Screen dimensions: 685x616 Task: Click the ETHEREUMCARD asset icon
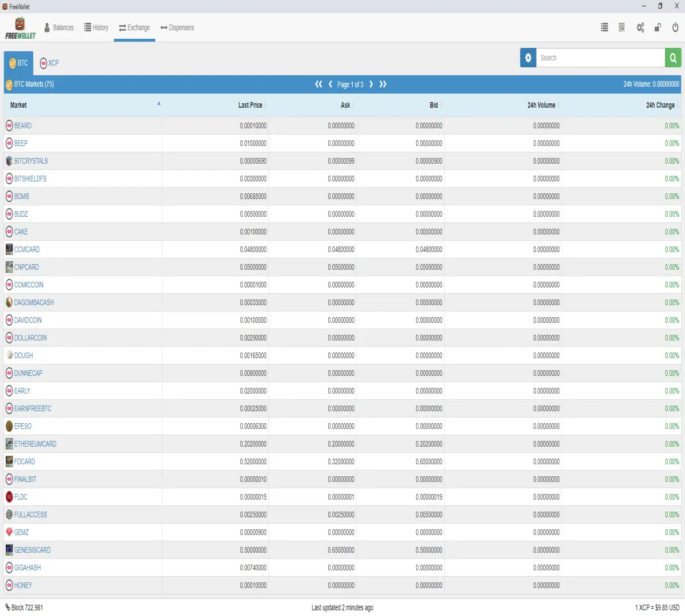pyautogui.click(x=9, y=444)
